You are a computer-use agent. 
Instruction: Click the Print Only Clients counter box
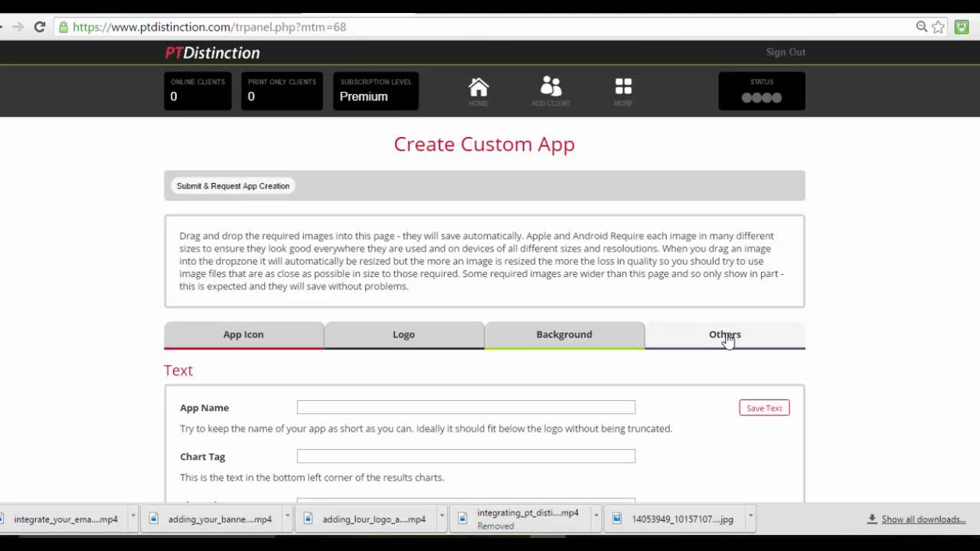click(x=282, y=91)
